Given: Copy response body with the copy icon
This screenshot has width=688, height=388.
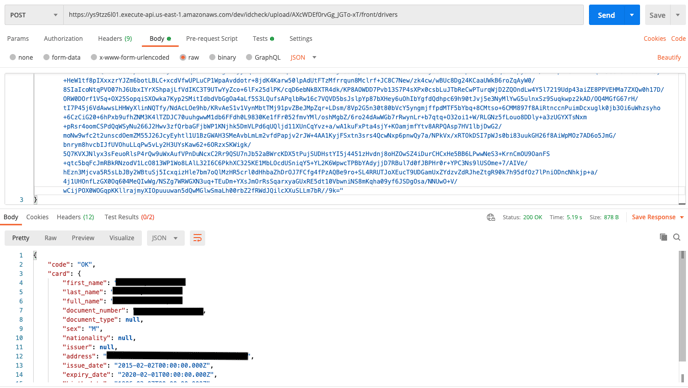Looking at the screenshot, I should coord(663,237).
